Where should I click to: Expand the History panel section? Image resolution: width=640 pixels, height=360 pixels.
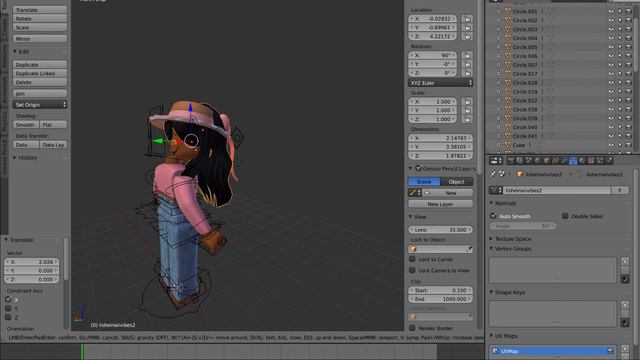coord(15,158)
